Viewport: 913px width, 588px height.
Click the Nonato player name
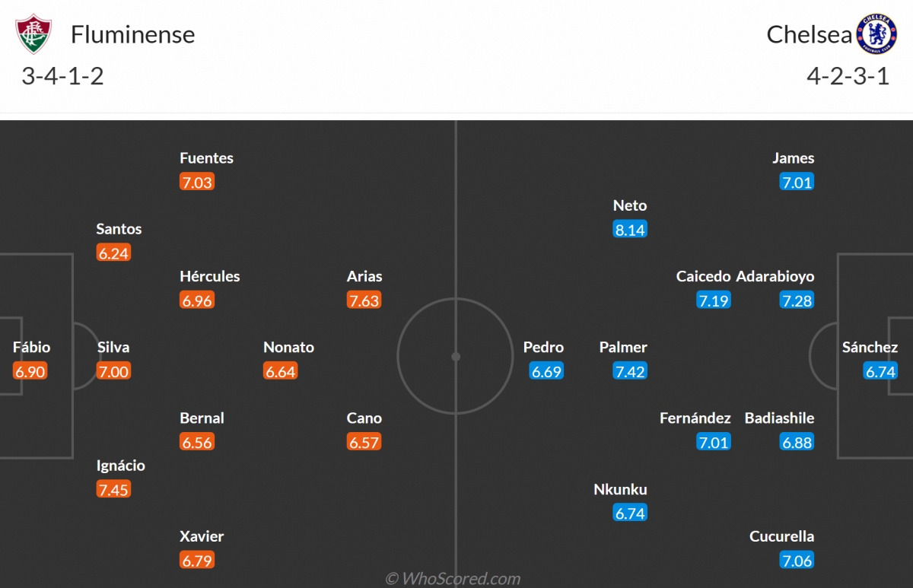point(288,348)
